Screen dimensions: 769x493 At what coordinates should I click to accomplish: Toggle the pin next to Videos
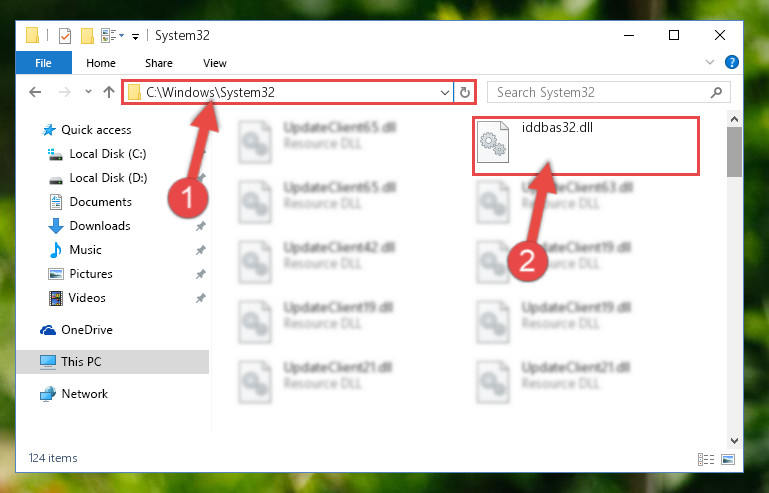(200, 298)
